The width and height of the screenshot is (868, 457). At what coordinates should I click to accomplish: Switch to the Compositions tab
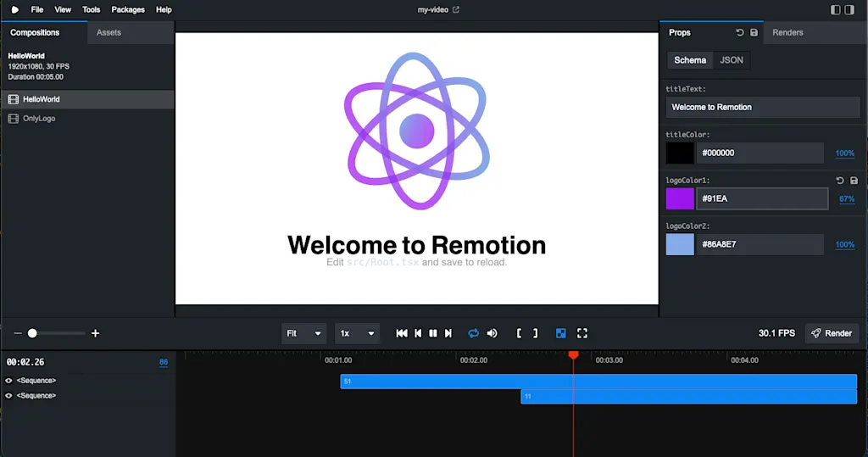[x=44, y=33]
